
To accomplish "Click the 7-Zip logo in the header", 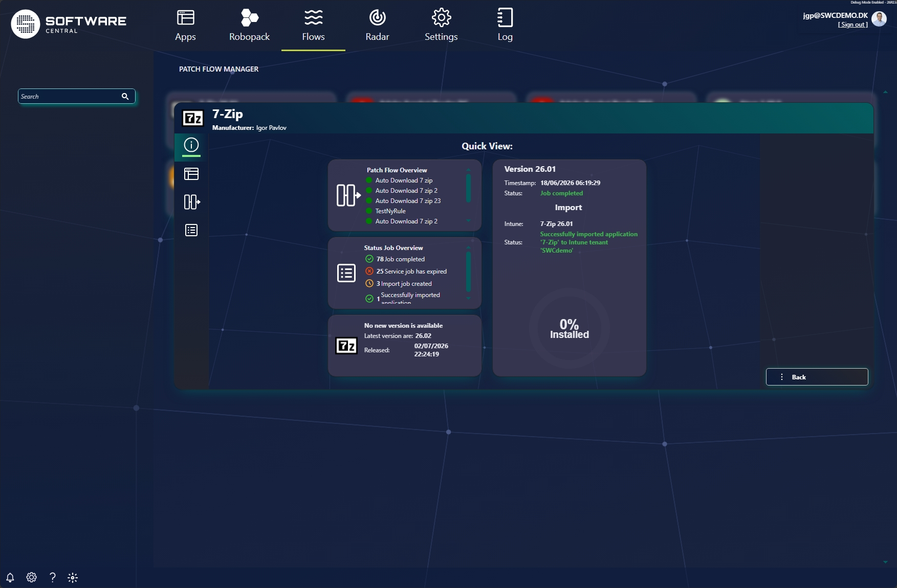I will click(193, 118).
